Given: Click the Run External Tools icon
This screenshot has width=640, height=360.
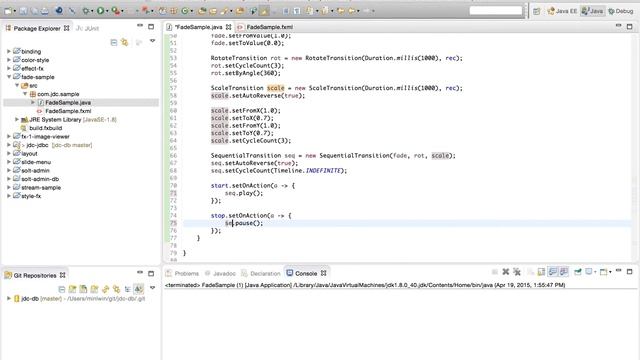Looking at the screenshot, I should [116, 11].
